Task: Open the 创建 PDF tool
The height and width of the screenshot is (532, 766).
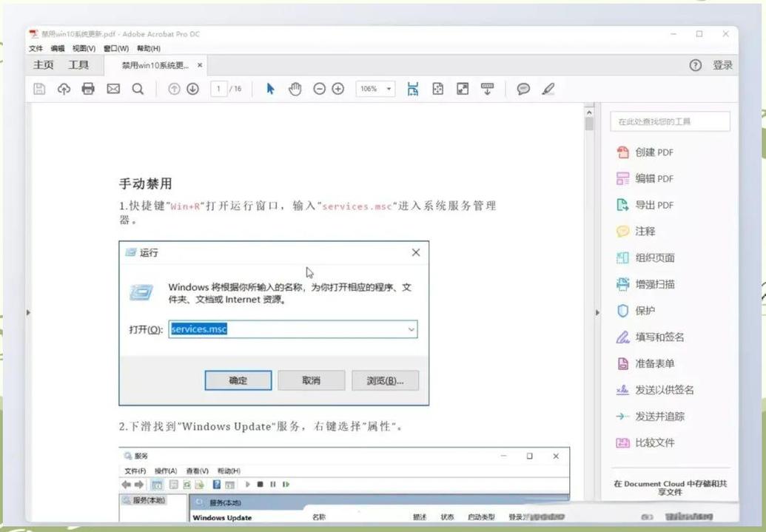Action: (x=656, y=152)
